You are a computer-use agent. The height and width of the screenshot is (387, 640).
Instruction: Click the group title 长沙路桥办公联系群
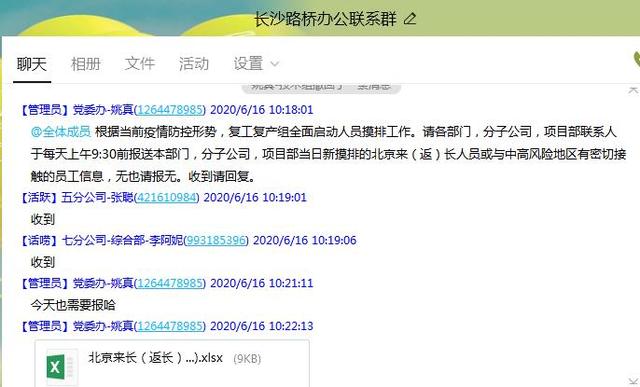[x=325, y=19]
